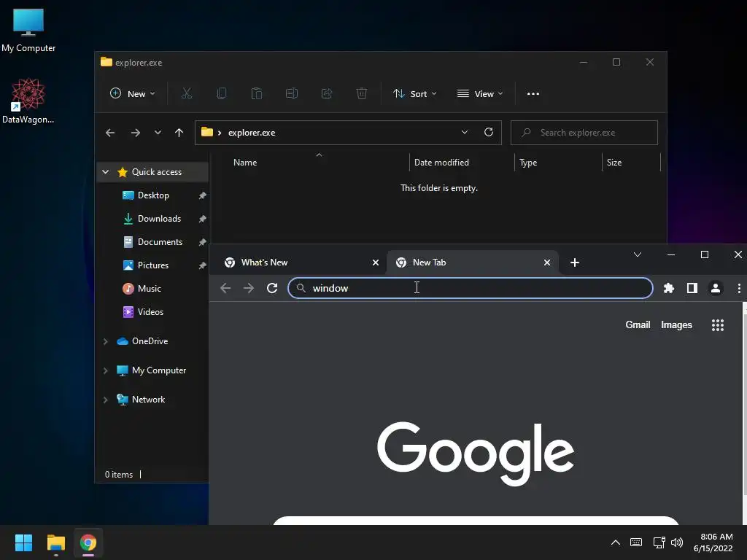Screen dimensions: 747x560
Task: Open the Windows Start menu
Action: coord(23,542)
